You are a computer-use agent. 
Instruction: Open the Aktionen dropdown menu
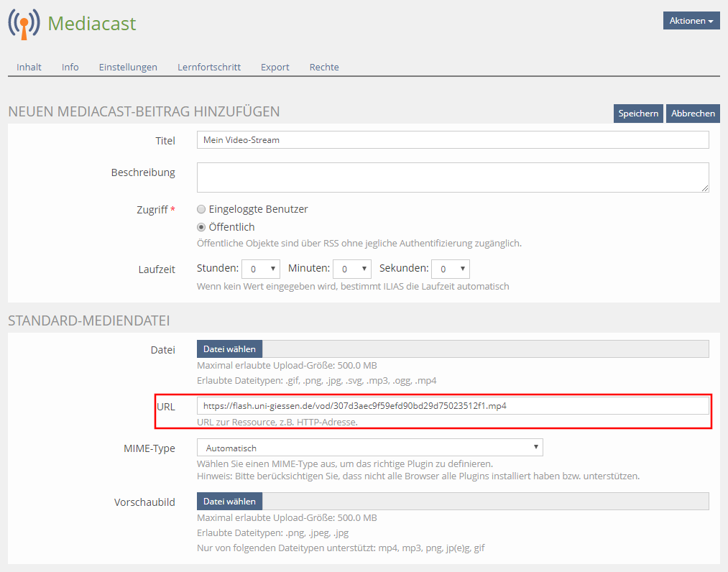point(691,21)
